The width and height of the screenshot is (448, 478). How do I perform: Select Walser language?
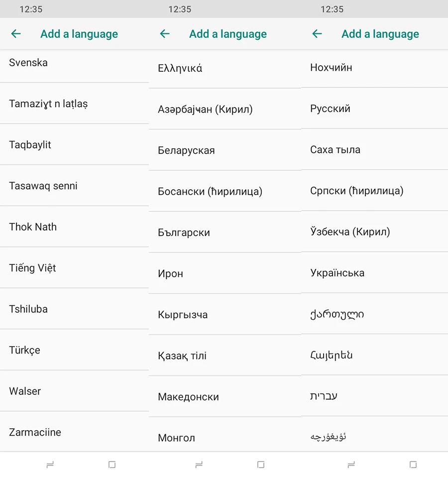point(74,391)
